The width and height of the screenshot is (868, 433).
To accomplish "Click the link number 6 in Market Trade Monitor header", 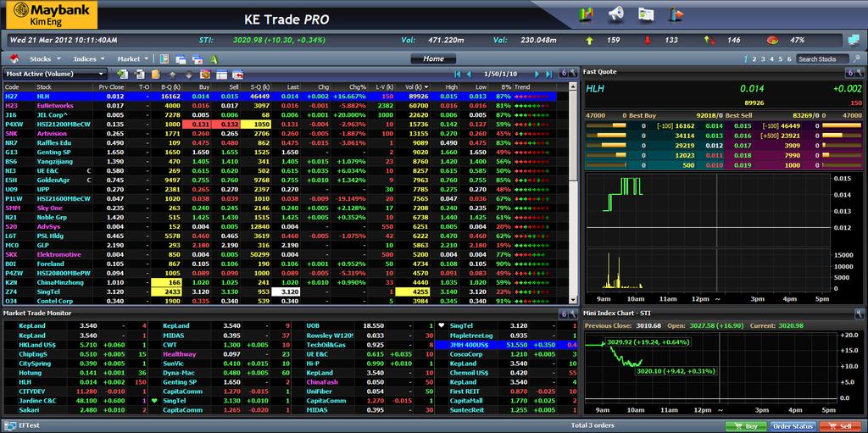I will point(564,314).
